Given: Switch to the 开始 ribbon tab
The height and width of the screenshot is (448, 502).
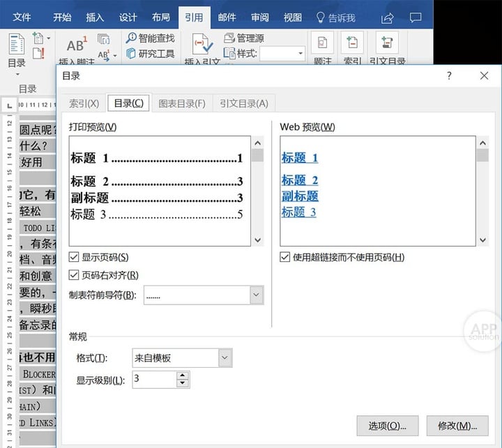Looking at the screenshot, I should (x=62, y=17).
